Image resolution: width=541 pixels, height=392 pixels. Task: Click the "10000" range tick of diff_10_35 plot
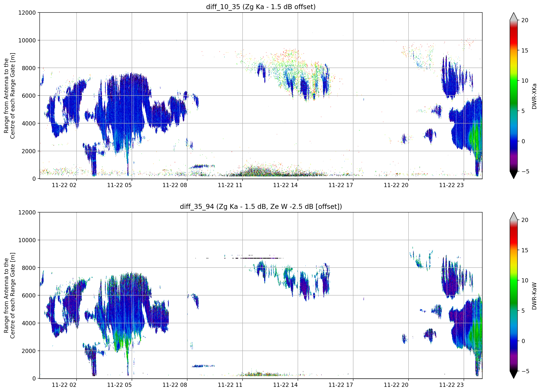click(27, 40)
